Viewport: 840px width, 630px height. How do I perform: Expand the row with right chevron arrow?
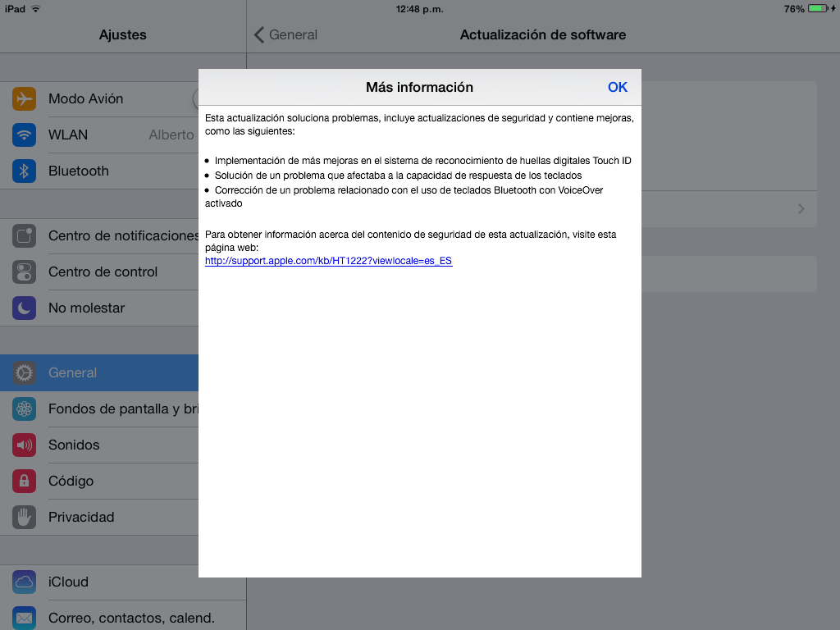(801, 209)
